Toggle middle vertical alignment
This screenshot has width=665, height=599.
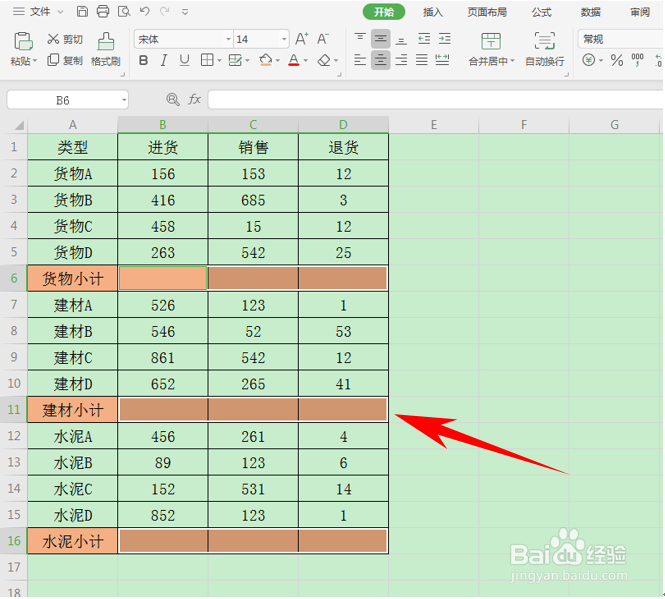pyautogui.click(x=380, y=39)
